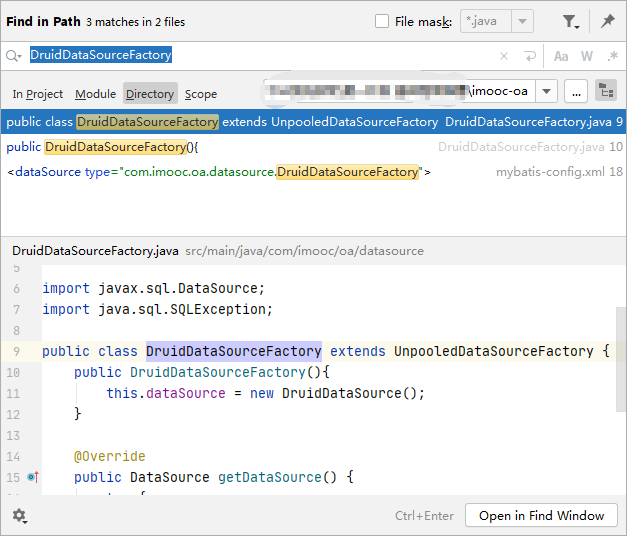This screenshot has height=536, width=627.
Task: Click the overriding method gutter icon
Action: pos(33,477)
